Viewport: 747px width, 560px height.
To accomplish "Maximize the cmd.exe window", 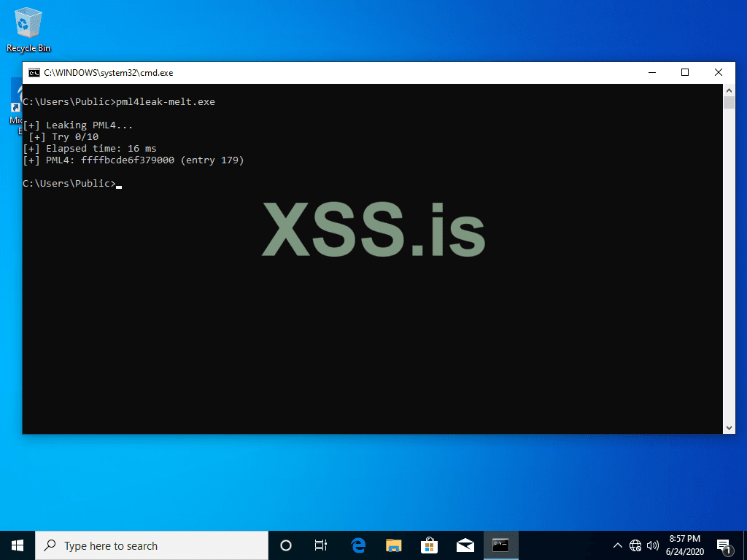I will [685, 72].
